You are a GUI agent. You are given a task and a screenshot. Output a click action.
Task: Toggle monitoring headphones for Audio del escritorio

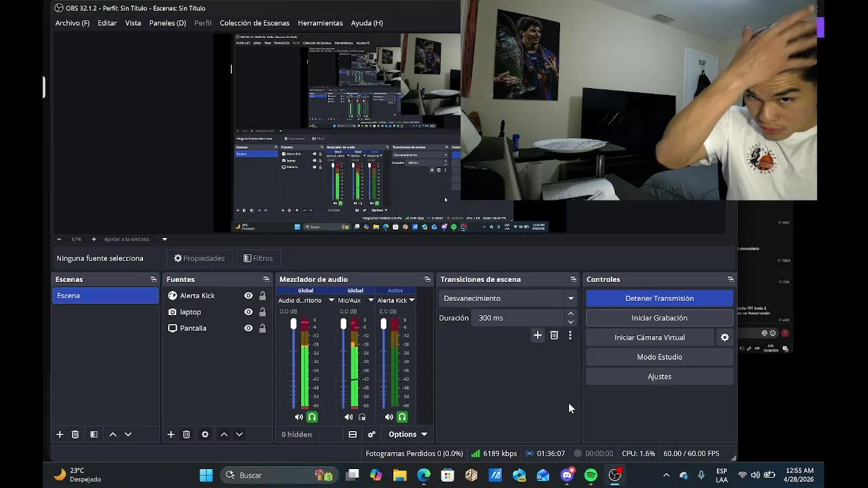(x=312, y=417)
